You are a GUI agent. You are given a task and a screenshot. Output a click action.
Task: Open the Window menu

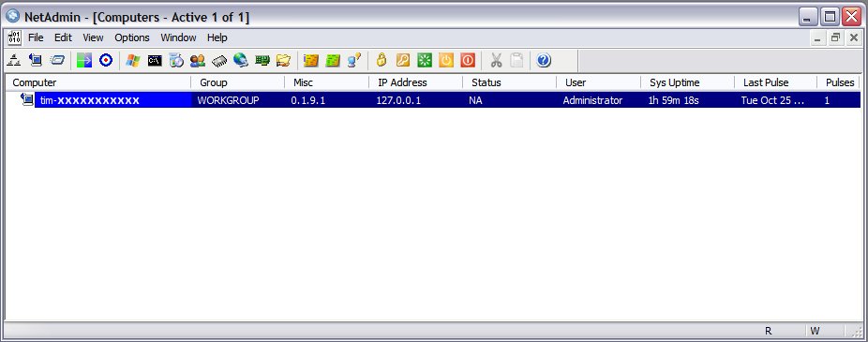[x=178, y=37]
